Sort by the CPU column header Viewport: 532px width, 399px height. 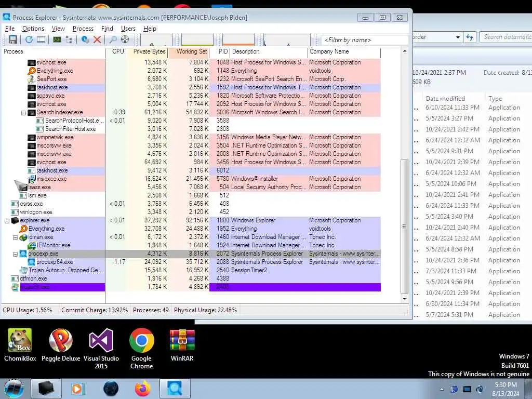pyautogui.click(x=116, y=51)
